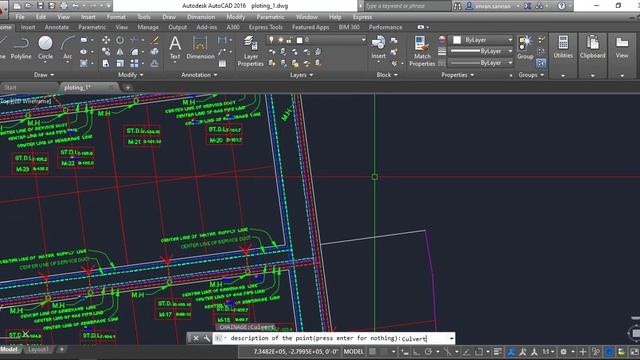Click the Rectangular Array tool icon
The height and width of the screenshot is (360, 640).
134,63
